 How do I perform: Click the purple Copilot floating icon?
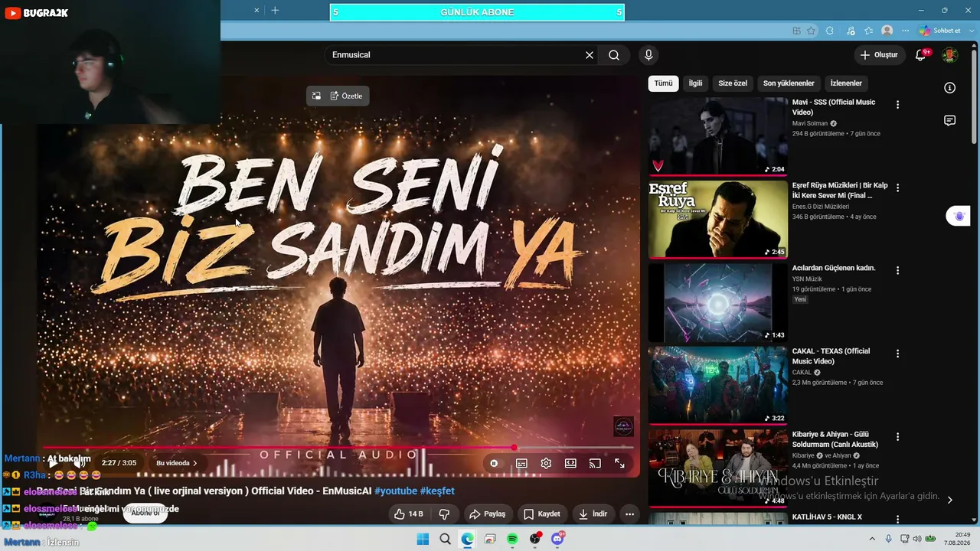click(x=959, y=217)
